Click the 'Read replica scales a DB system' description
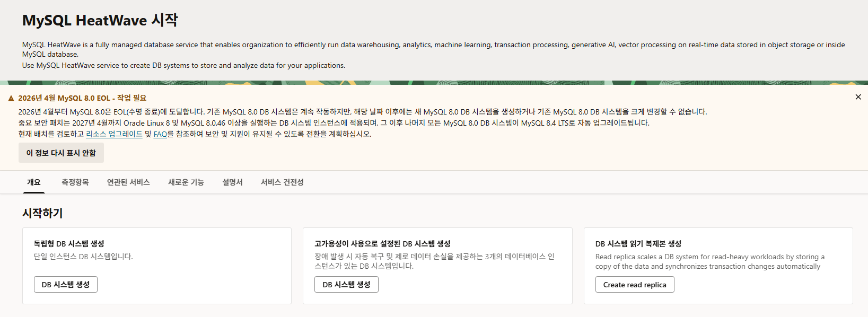 (x=710, y=261)
